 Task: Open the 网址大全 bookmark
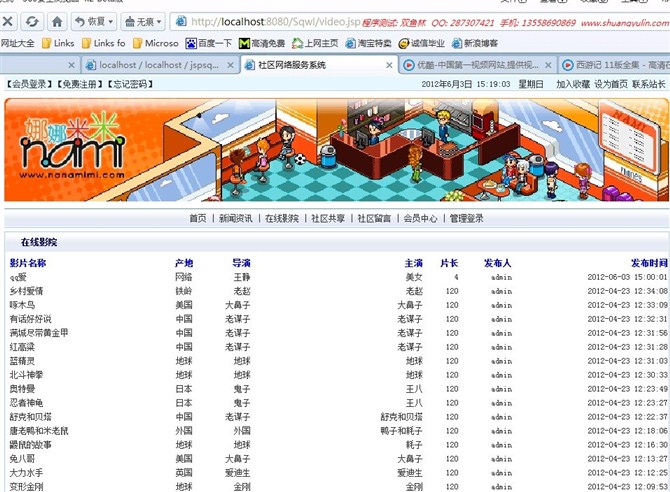click(18, 43)
